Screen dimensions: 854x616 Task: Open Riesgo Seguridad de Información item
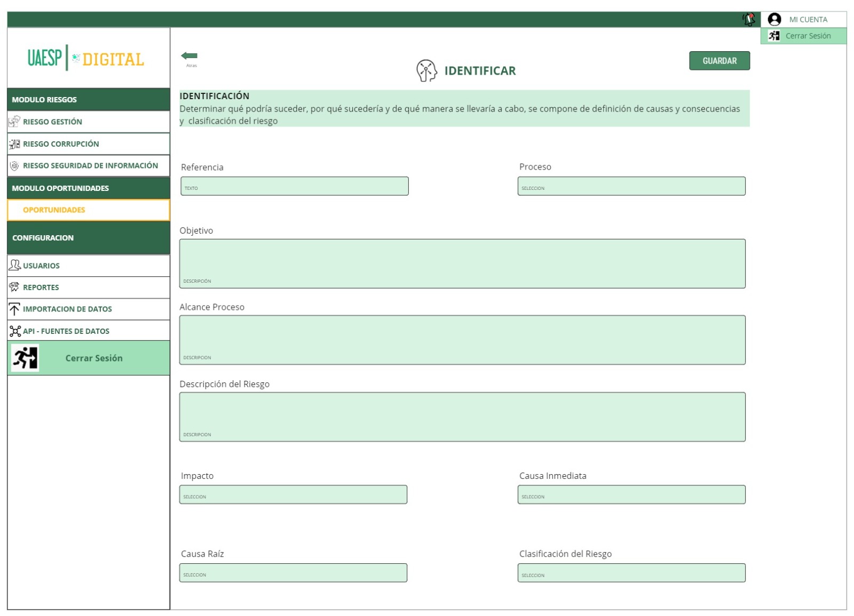89,166
